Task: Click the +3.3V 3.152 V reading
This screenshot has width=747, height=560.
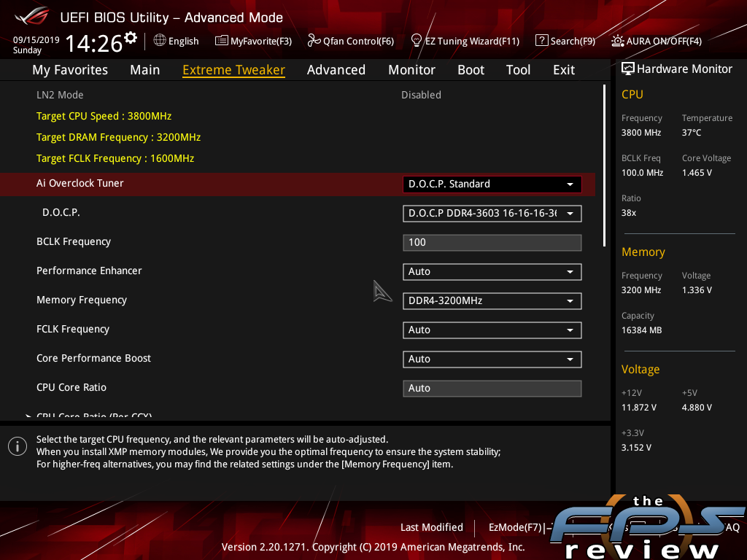Action: tap(636, 447)
